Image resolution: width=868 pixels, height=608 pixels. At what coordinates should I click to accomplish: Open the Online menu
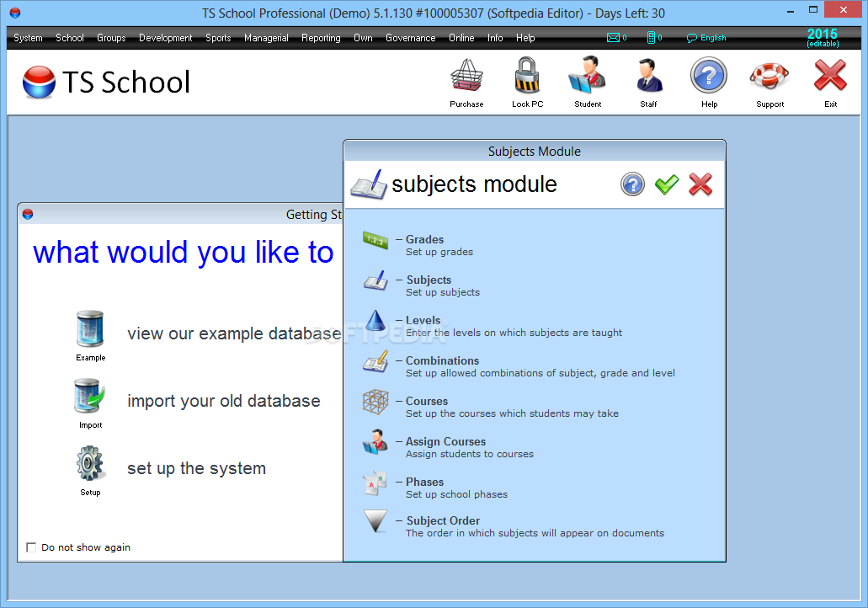pos(461,38)
